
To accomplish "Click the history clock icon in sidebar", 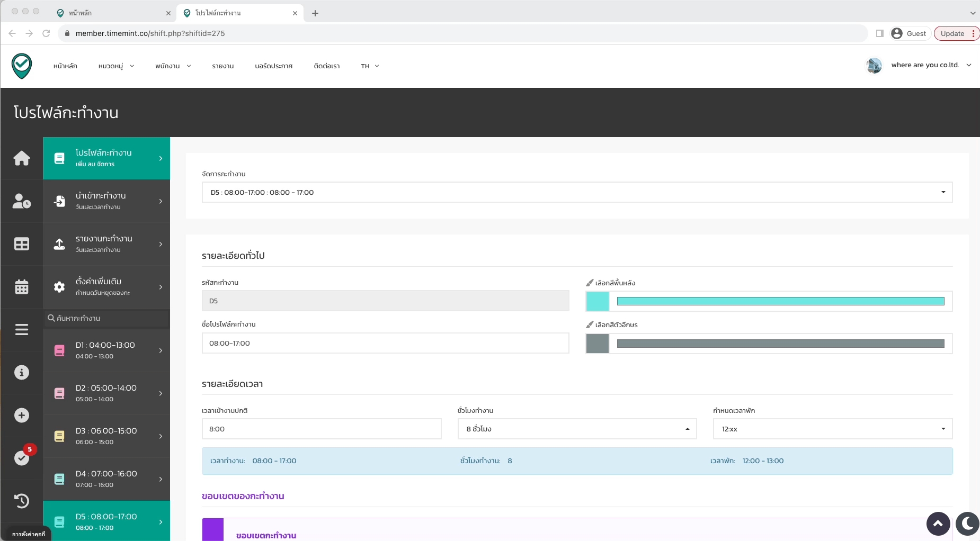I will [x=22, y=501].
